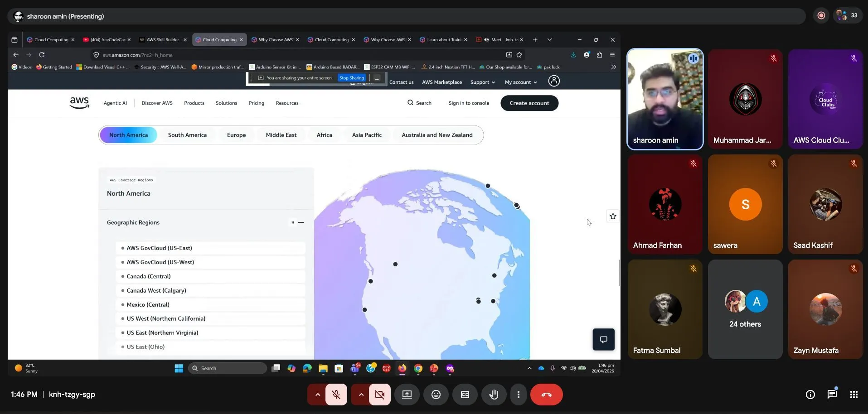
Task: Click Windows taskbar Search box
Action: click(228, 368)
